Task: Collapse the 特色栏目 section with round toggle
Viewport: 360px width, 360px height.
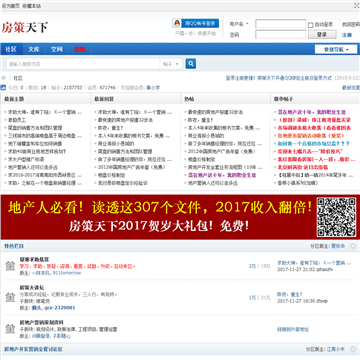Action: (x=353, y=246)
